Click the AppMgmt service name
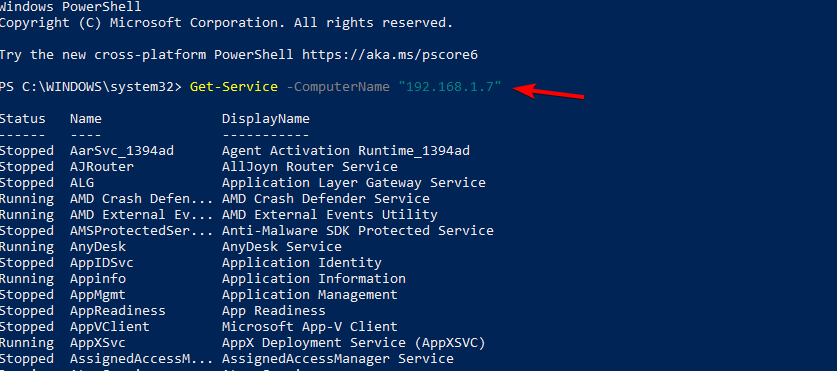This screenshot has width=837, height=371. tap(98, 295)
